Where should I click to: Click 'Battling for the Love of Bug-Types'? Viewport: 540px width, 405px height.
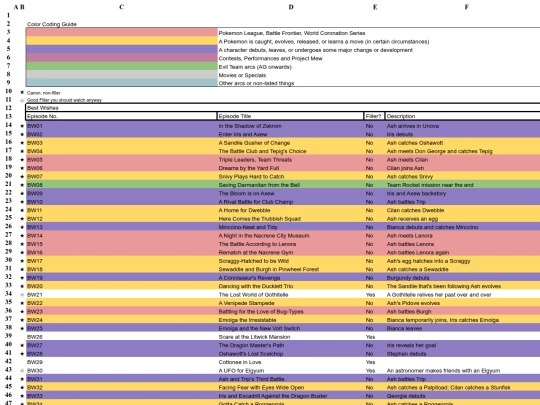[x=261, y=312]
